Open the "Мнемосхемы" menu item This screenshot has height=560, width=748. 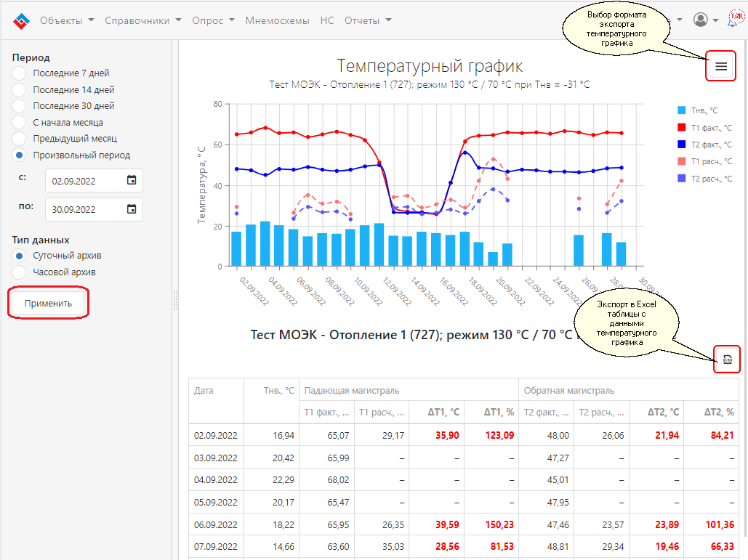tap(277, 20)
